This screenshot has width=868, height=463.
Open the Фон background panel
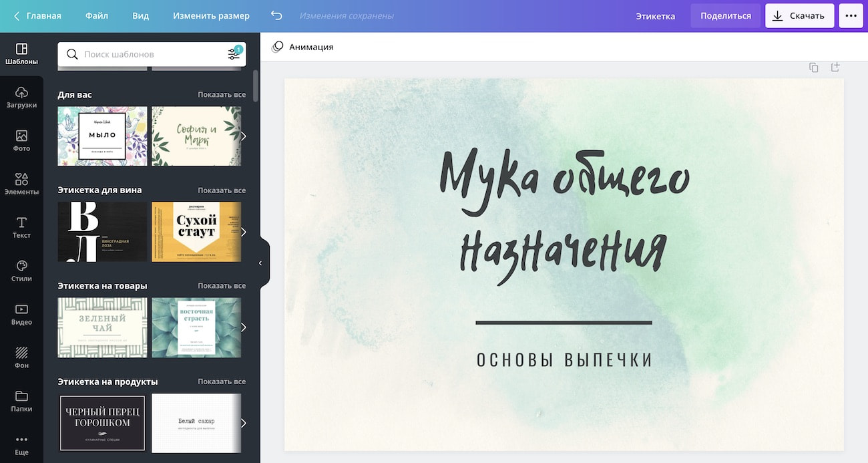(21, 358)
